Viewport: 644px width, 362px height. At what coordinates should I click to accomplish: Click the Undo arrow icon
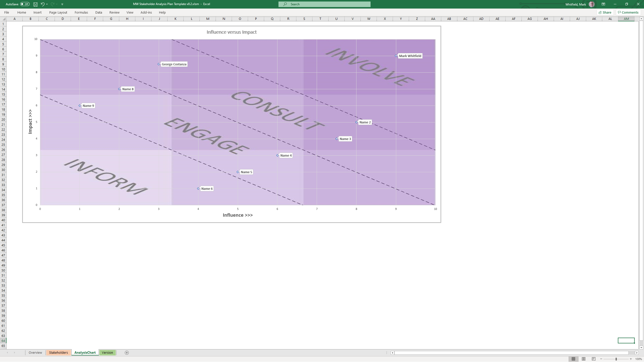(x=43, y=4)
